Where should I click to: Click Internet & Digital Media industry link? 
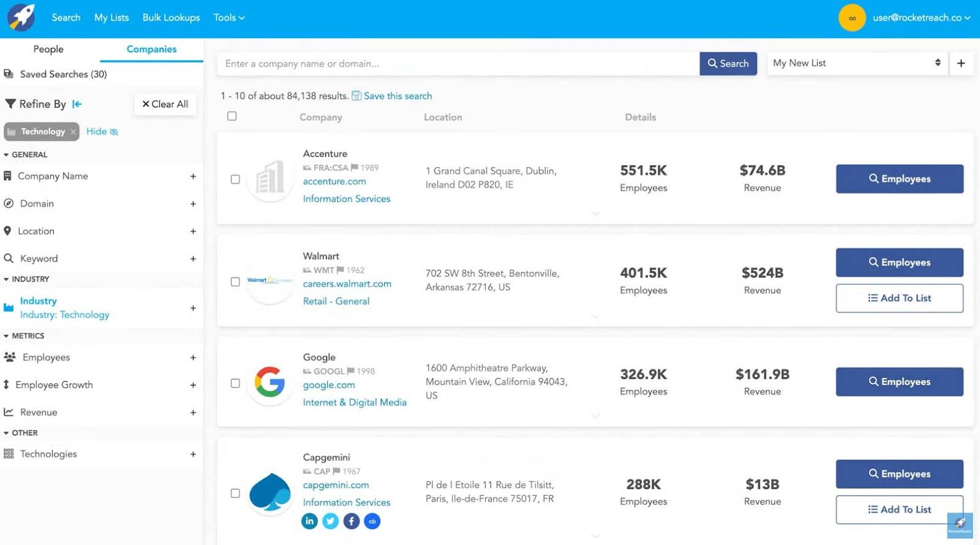(x=355, y=402)
